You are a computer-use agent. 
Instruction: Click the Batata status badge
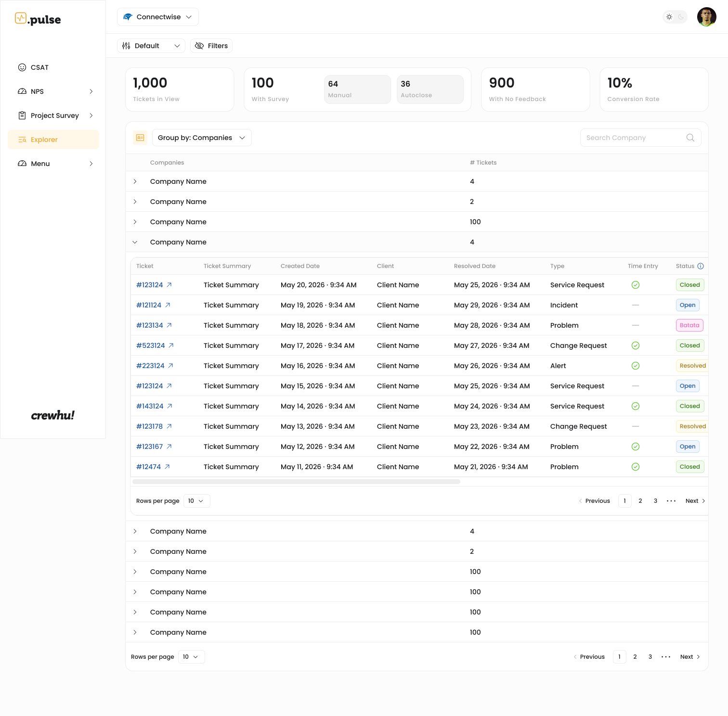[x=689, y=325]
